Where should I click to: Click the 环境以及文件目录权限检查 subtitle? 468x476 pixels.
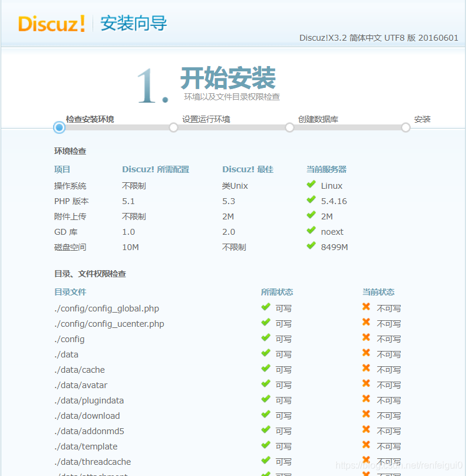(x=232, y=97)
